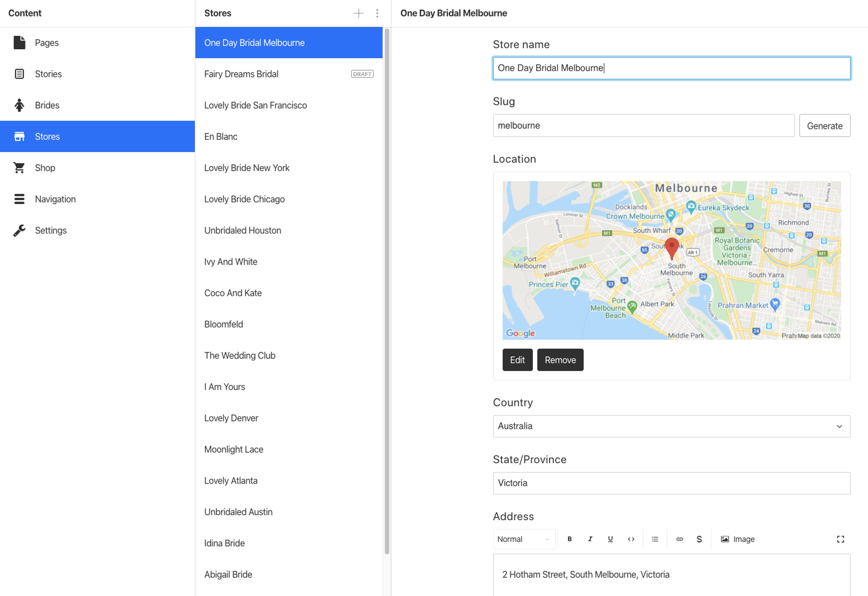
Task: Go to the Navigation section
Action: click(x=55, y=199)
